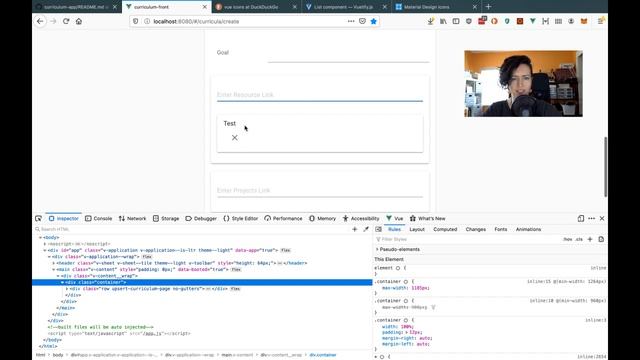Image resolution: width=640 pixels, height=360 pixels.
Task: Click the Enter Resource Link field
Action: [x=320, y=95]
